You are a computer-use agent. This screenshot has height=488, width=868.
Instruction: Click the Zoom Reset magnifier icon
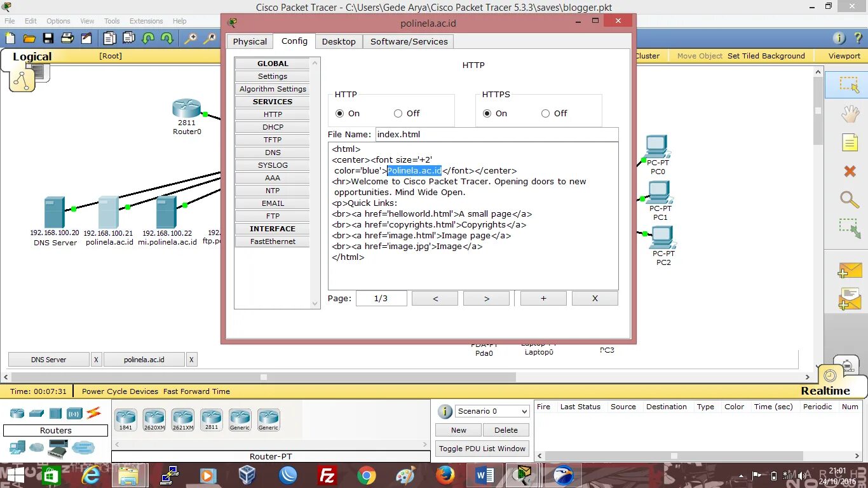tap(210, 38)
